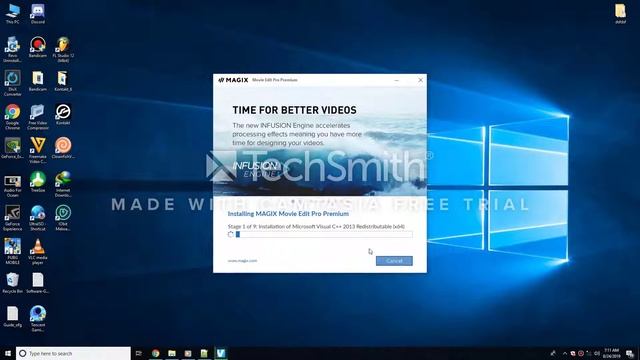The height and width of the screenshot is (360, 640).
Task: Open TreeSize desktop shortcut
Action: pos(38,182)
